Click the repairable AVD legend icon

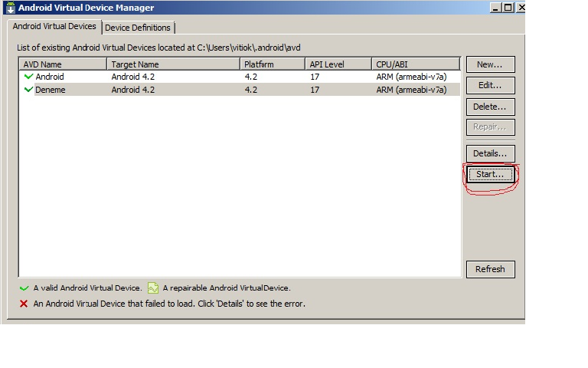click(x=153, y=288)
